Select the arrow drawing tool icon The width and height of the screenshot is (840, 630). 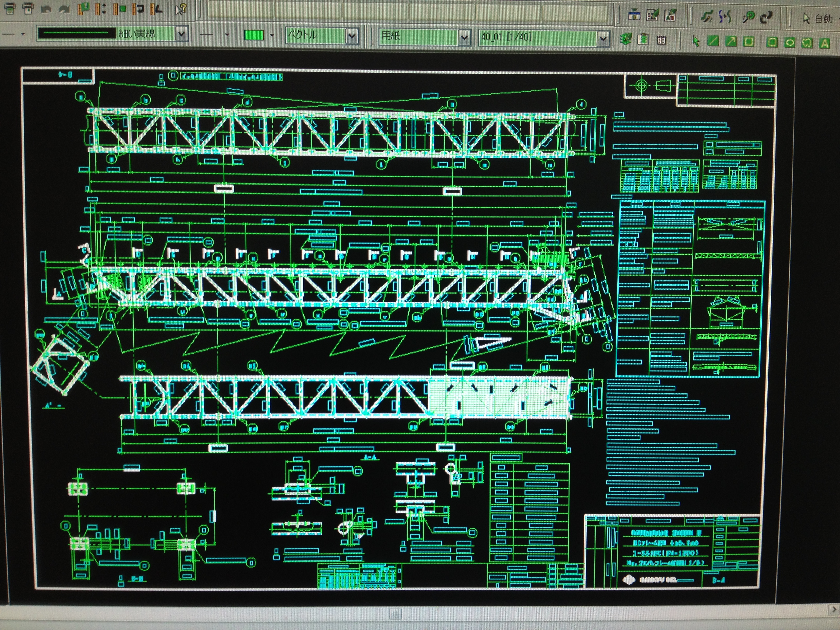tap(731, 41)
